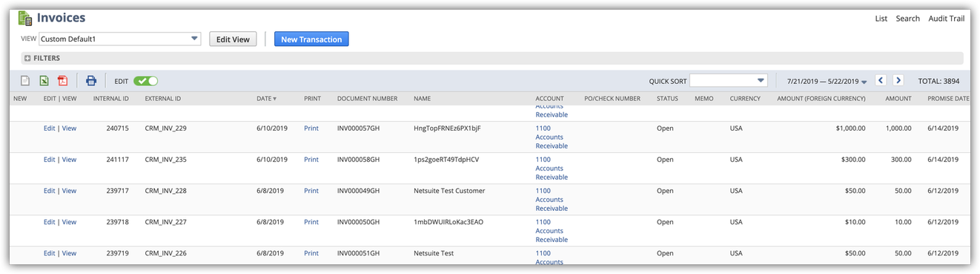Screen dimensions: 980x274
Task: Edit the invoice CRM_INV_228 row
Action: (x=49, y=191)
